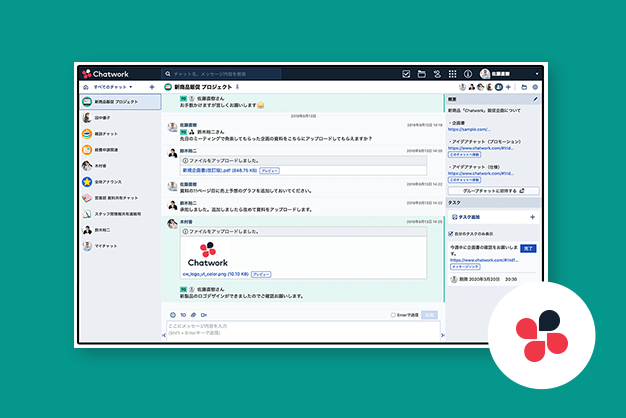Viewport: 626px width, 418px height.
Task: Click the pin icon beside chat title
Action: pos(238,87)
